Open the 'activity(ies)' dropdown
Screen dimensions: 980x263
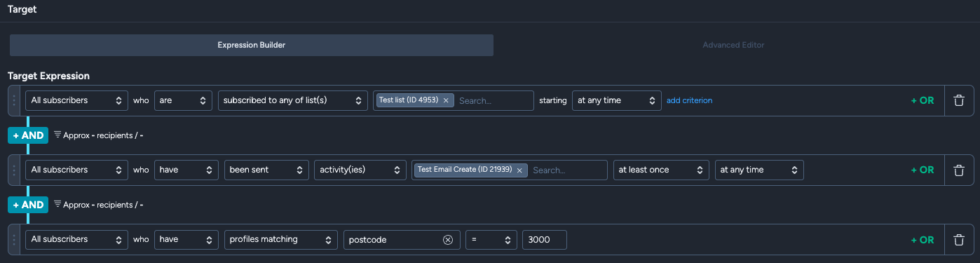[360, 170]
